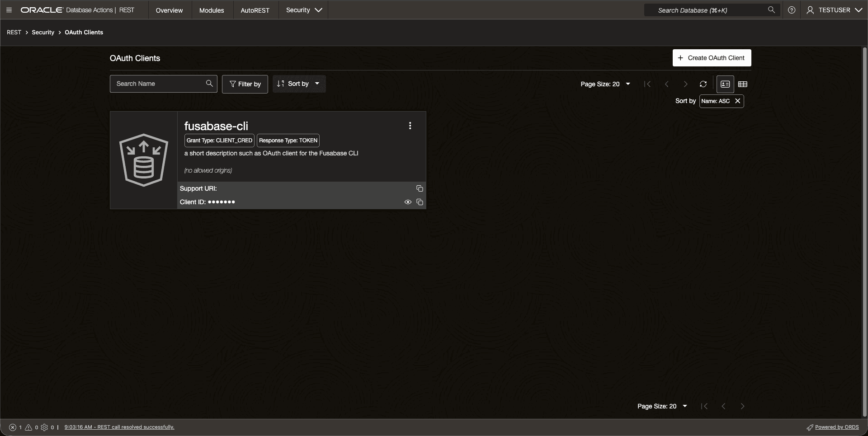The height and width of the screenshot is (436, 868).
Task: Go to next page in top pager
Action: [x=685, y=84]
